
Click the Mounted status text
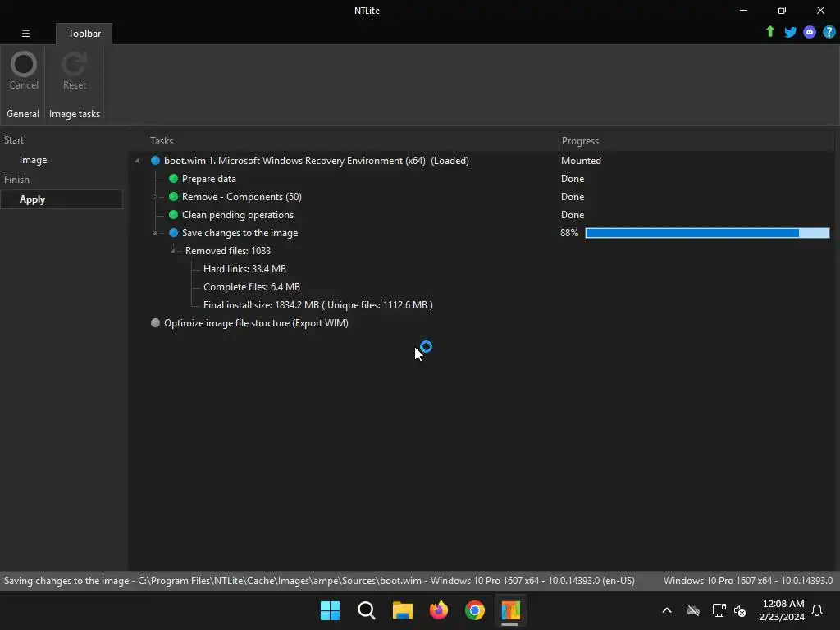coord(581,161)
